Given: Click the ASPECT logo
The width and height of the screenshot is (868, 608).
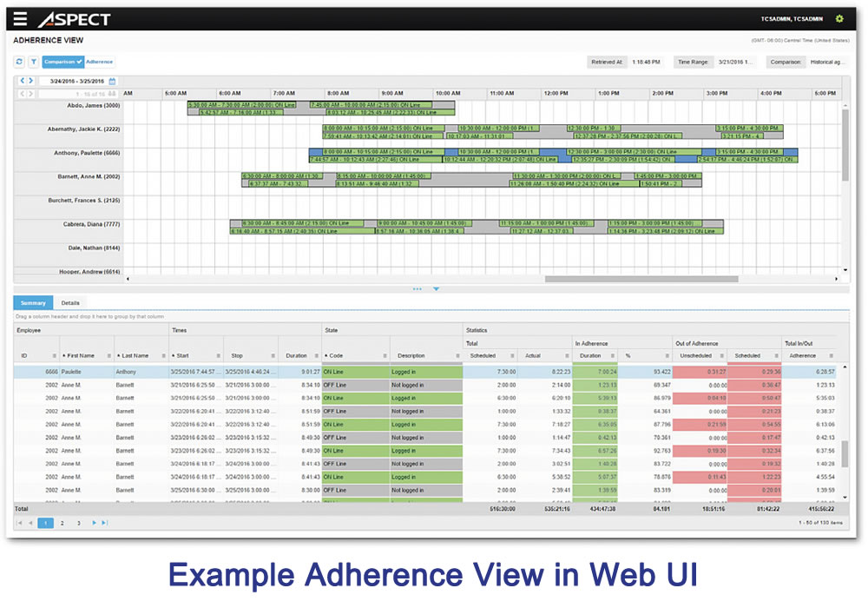Looking at the screenshot, I should click(x=75, y=19).
